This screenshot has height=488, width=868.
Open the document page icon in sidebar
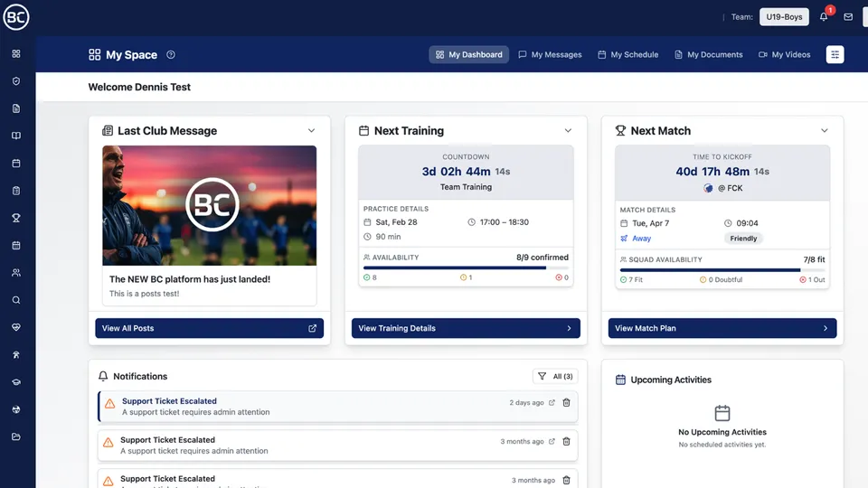point(16,108)
